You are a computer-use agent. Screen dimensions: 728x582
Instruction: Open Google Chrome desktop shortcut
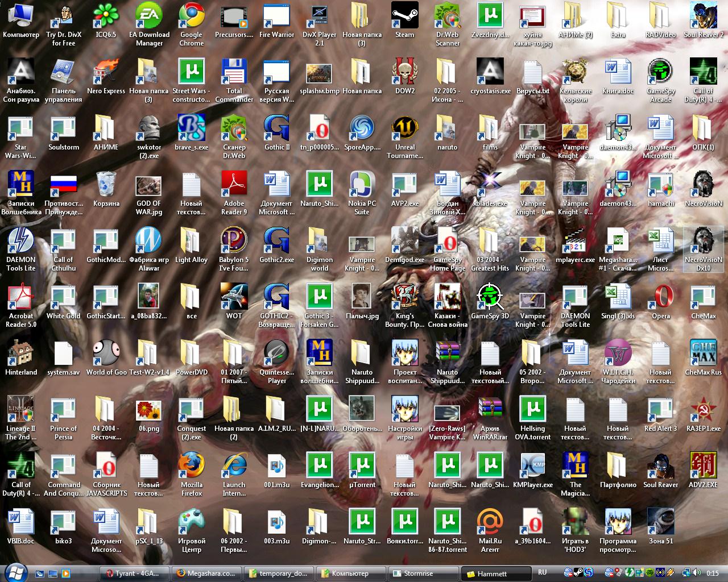pyautogui.click(x=191, y=16)
